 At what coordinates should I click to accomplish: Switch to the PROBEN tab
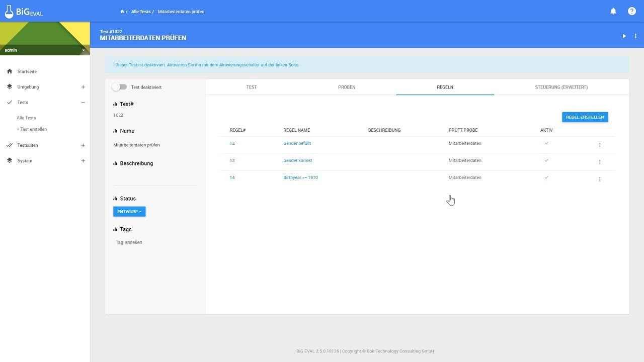click(x=347, y=87)
